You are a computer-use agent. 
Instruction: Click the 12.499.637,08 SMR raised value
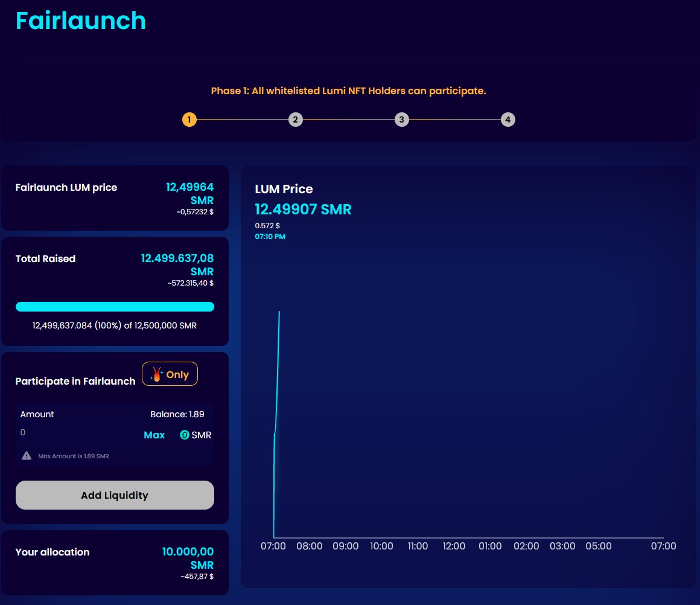[x=177, y=264]
